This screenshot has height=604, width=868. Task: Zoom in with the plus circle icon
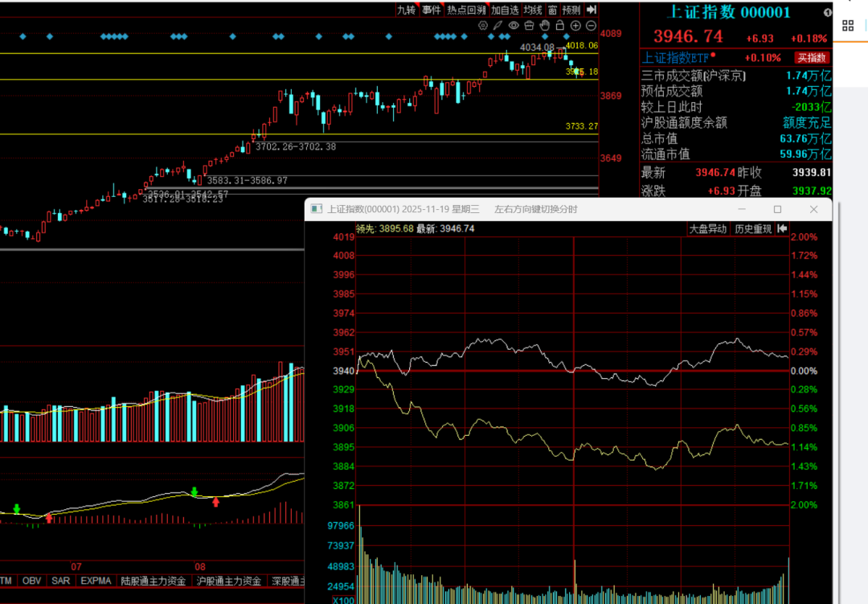[x=575, y=26]
